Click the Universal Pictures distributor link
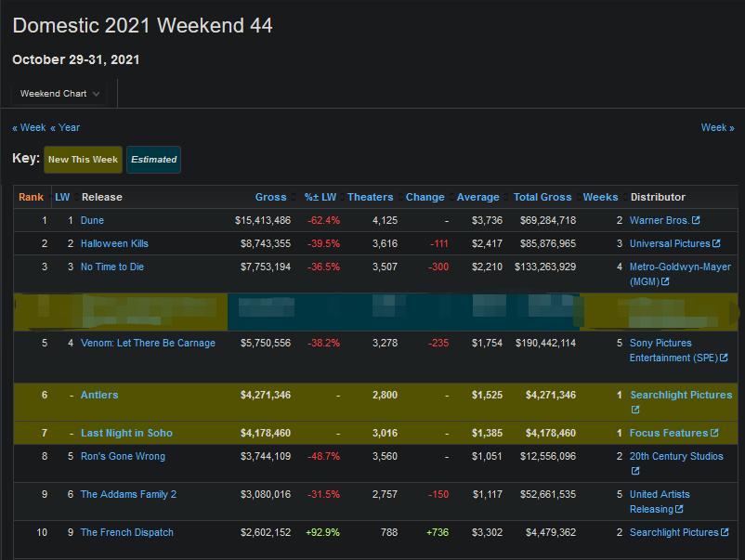745x560 pixels. pyautogui.click(x=670, y=243)
